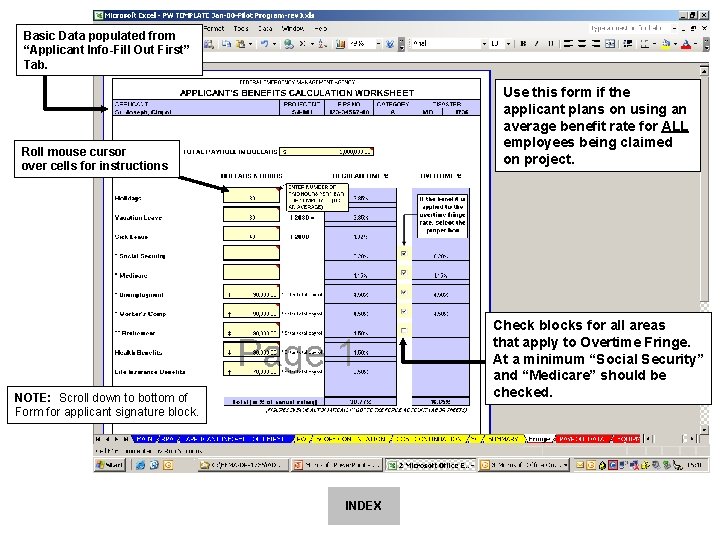Click the Outlook quick launch icon
The width and height of the screenshot is (720, 540).
coord(168,465)
